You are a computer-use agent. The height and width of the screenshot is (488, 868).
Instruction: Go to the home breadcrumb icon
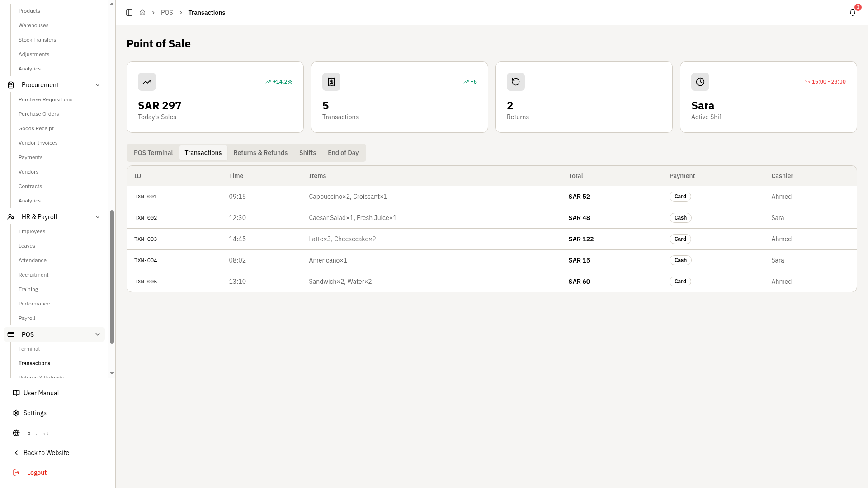click(142, 13)
